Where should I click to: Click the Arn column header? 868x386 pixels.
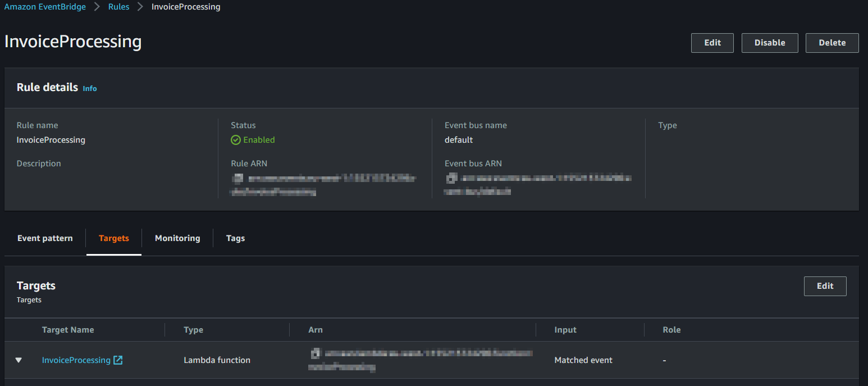click(x=316, y=330)
